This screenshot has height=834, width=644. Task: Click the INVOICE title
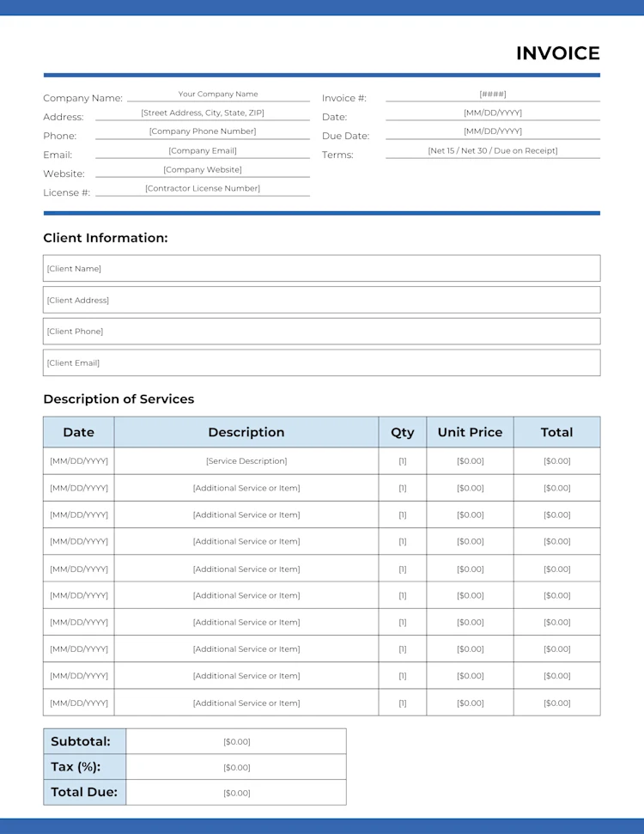pyautogui.click(x=558, y=53)
